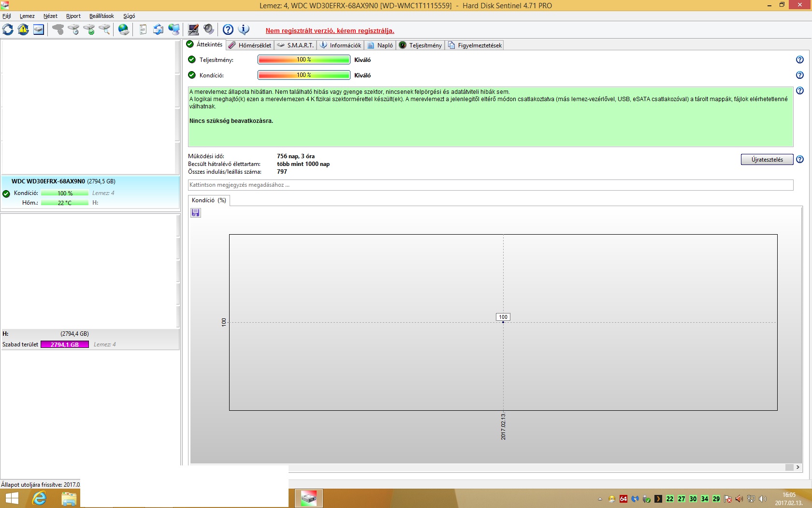Click the 'Működési idő' value 756 nap, 3 óra
Screen dimensions: 812x508
click(x=296, y=156)
